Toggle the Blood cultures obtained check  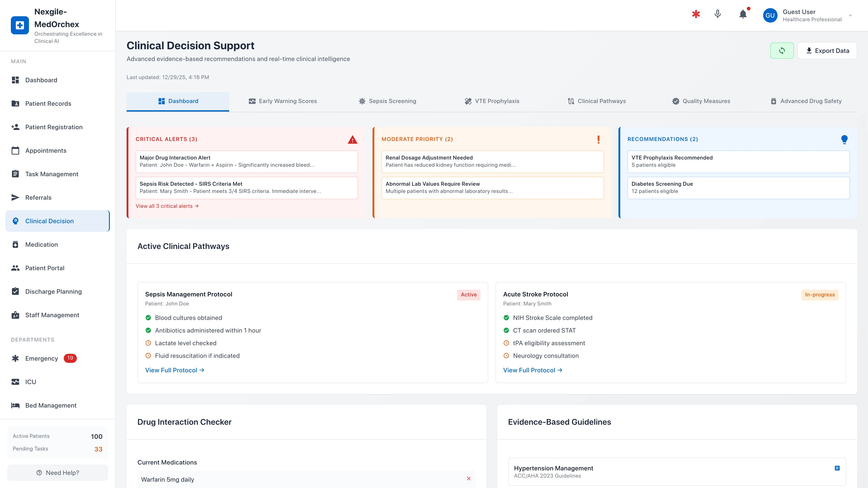pos(148,318)
